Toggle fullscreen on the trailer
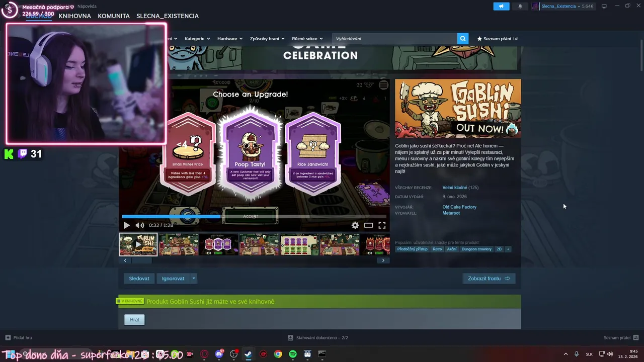 tap(382, 225)
